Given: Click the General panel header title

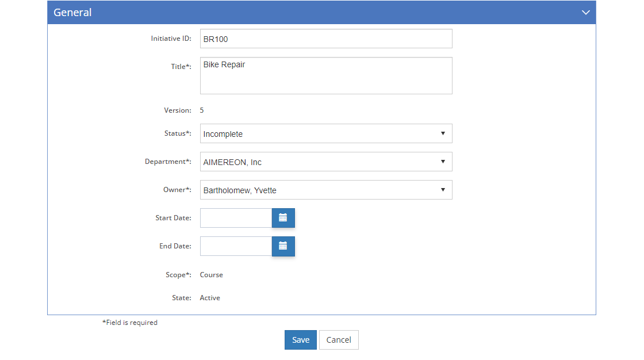Looking at the screenshot, I should click(x=72, y=12).
